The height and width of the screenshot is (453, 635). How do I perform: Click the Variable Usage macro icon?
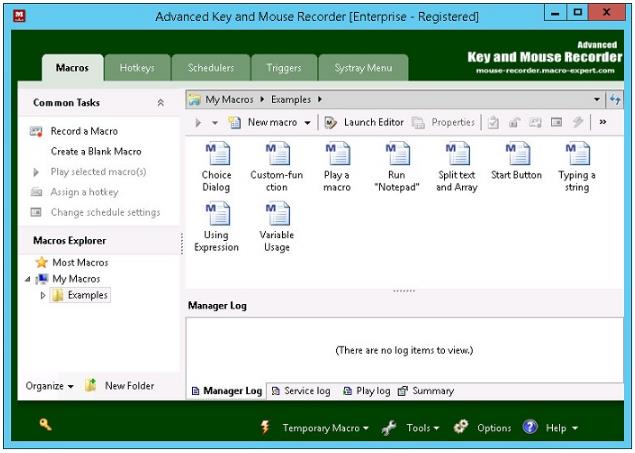pyautogui.click(x=276, y=214)
